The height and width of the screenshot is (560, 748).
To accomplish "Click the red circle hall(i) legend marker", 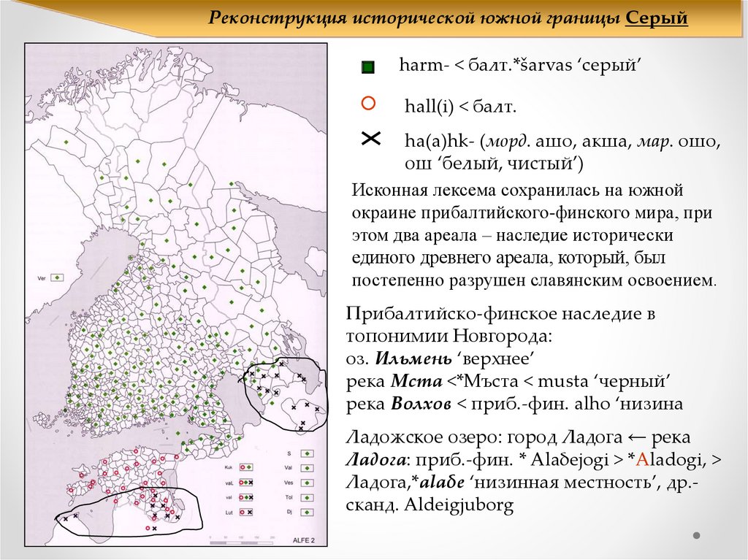I will click(x=369, y=103).
